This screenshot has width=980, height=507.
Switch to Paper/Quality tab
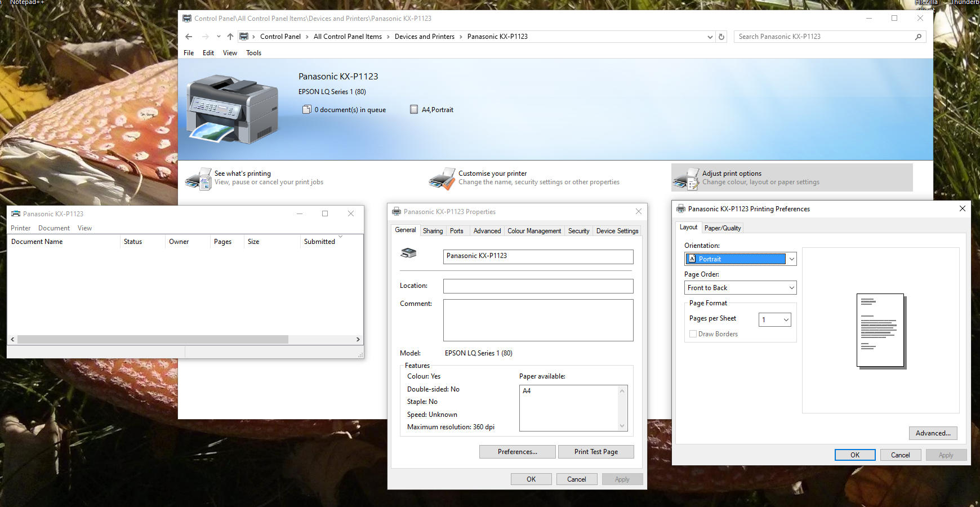723,228
